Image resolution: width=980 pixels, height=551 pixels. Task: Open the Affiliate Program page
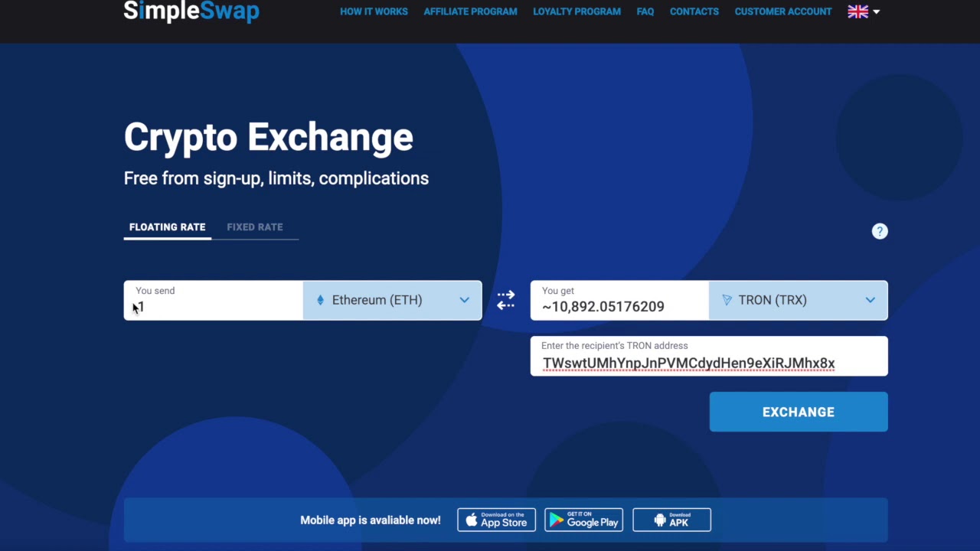pos(470,11)
